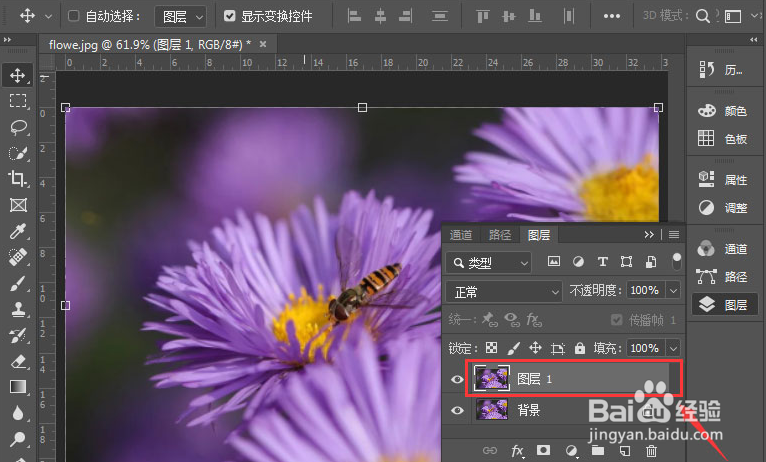Select the Brush tool
Image resolution: width=766 pixels, height=462 pixels.
(x=18, y=283)
